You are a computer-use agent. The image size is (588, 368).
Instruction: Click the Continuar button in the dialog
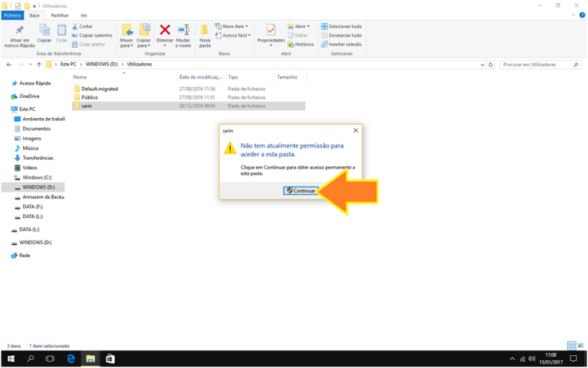(302, 191)
